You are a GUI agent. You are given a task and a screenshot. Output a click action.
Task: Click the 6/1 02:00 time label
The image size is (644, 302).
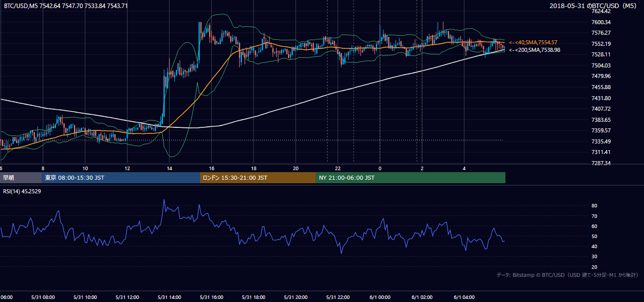(422, 297)
